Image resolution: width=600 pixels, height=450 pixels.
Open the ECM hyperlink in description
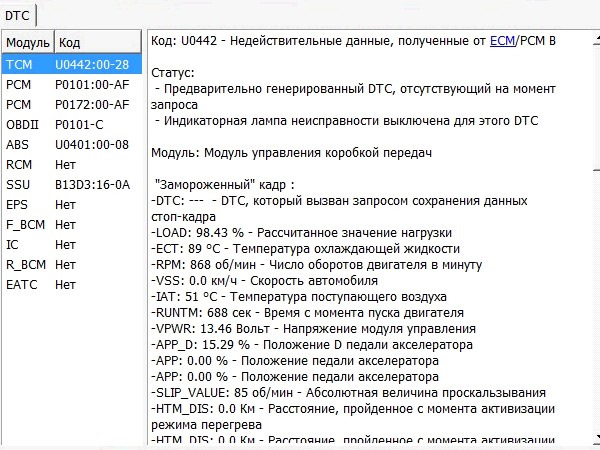(502, 41)
